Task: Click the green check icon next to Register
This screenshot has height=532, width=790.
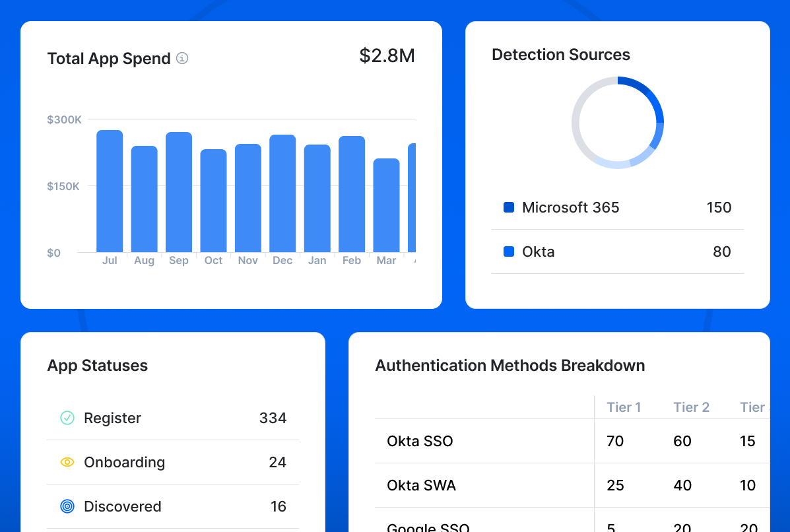Action: coord(67,418)
